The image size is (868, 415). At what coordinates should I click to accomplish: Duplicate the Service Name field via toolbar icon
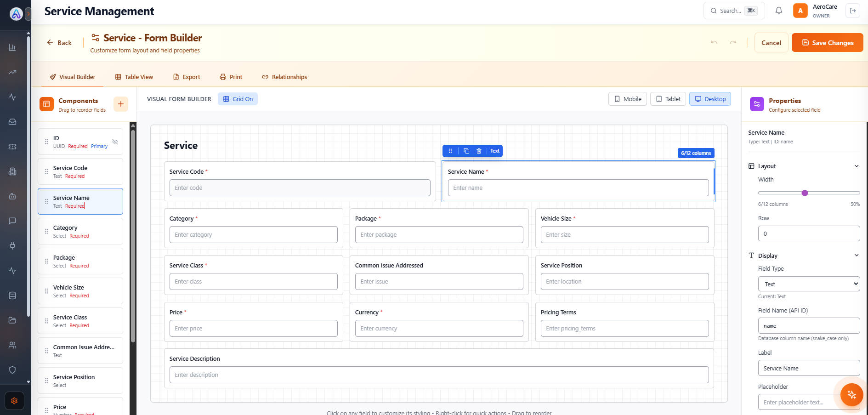click(x=466, y=151)
